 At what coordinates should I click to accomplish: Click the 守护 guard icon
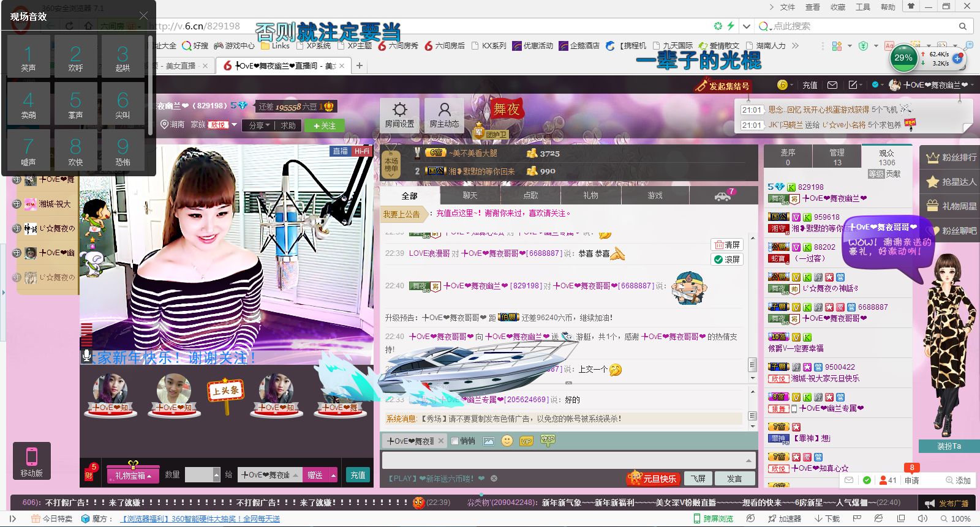(x=548, y=440)
